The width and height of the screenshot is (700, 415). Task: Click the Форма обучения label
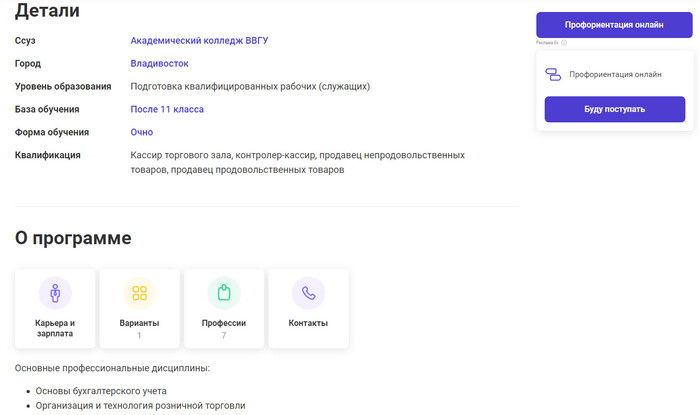(52, 133)
